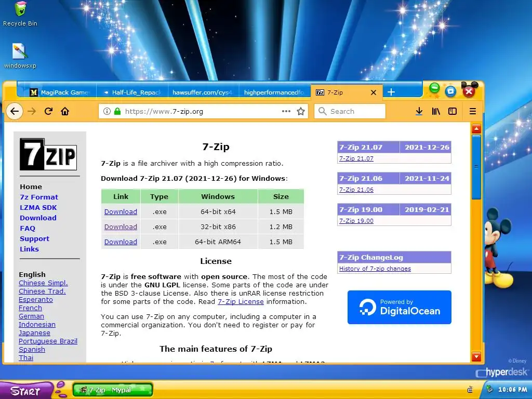The width and height of the screenshot is (532, 399).
Task: Click the browser forward arrow
Action: pos(32,111)
